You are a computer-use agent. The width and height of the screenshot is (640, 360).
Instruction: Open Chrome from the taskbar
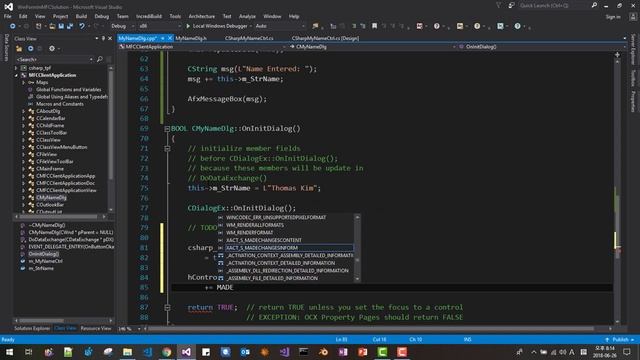(x=167, y=352)
